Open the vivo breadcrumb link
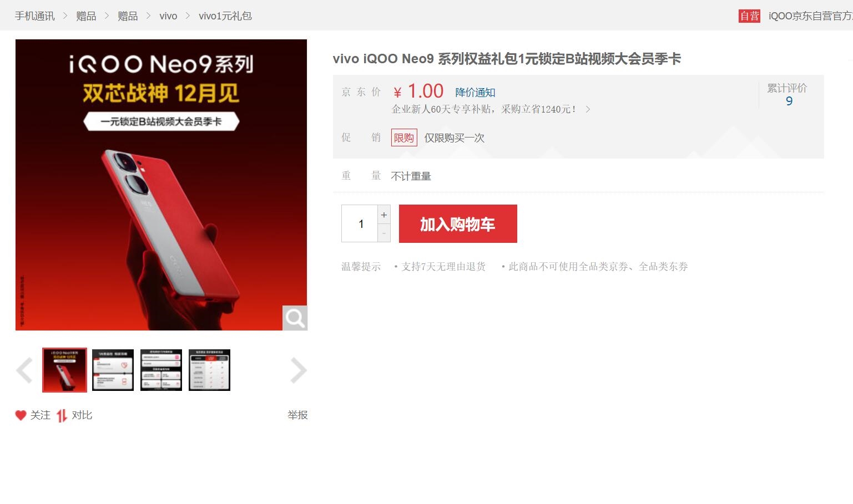This screenshot has width=853, height=504. tap(168, 16)
